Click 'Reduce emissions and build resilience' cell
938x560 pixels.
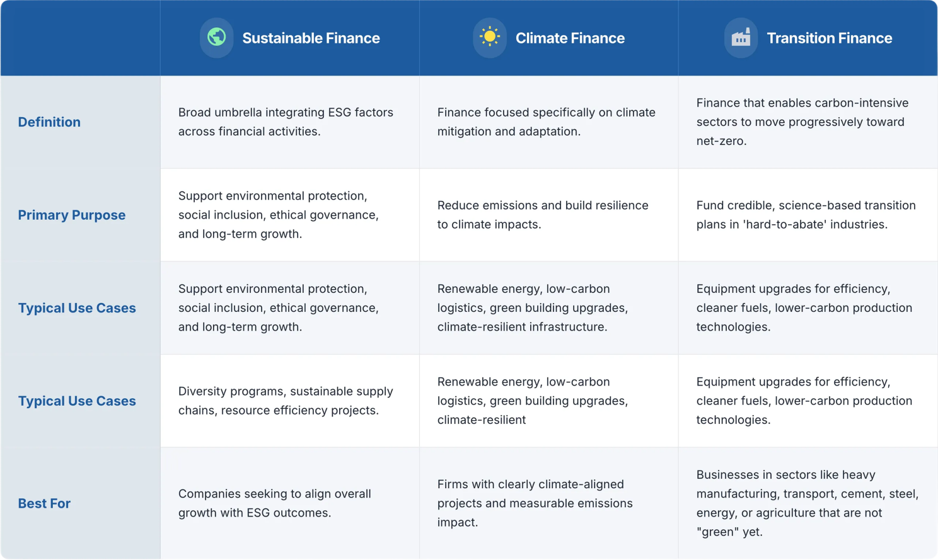[x=542, y=215]
